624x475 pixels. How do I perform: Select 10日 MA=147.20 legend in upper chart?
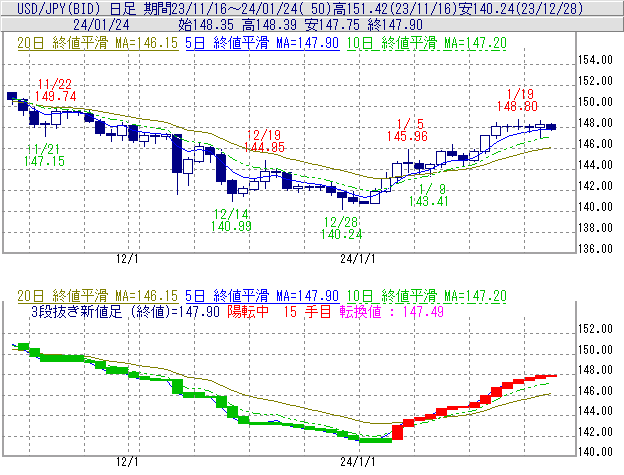point(427,43)
